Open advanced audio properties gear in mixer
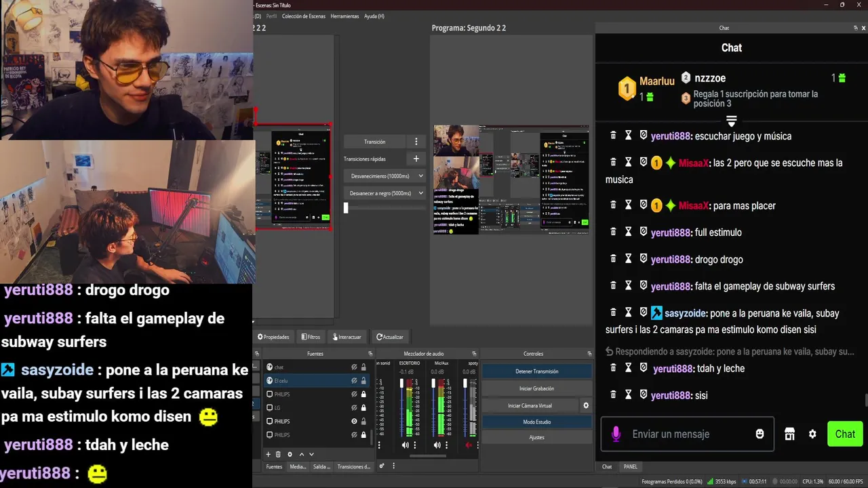 pyautogui.click(x=382, y=466)
